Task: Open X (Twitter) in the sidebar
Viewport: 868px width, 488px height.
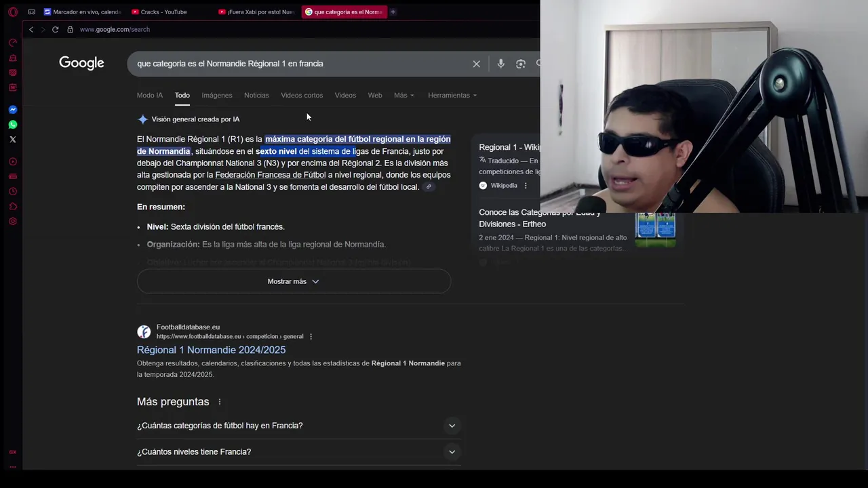Action: pos(13,140)
